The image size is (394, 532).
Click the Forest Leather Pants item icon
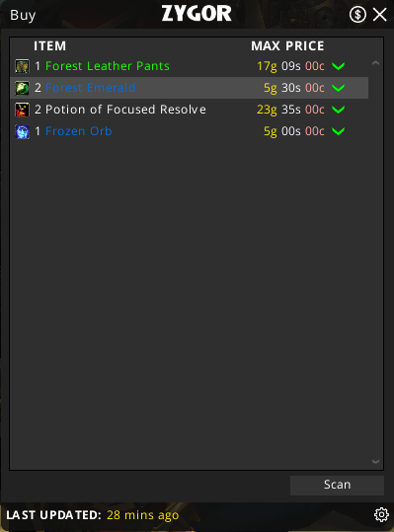pos(22,66)
